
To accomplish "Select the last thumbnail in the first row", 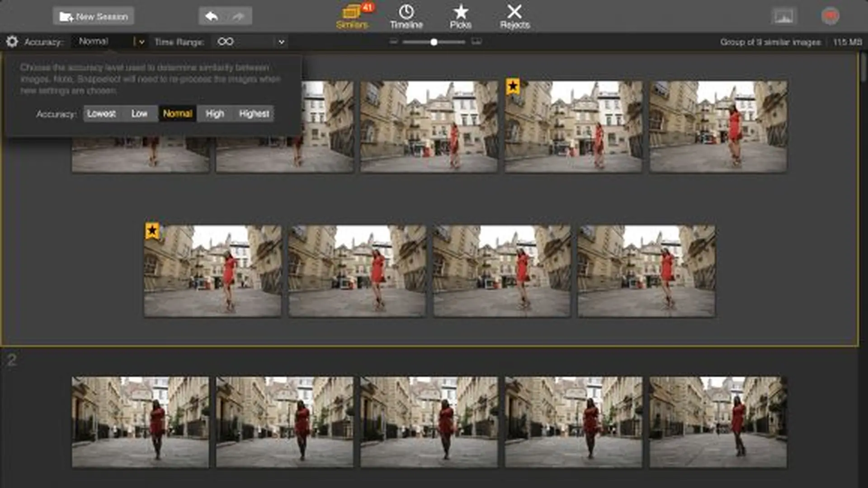I will [x=718, y=127].
